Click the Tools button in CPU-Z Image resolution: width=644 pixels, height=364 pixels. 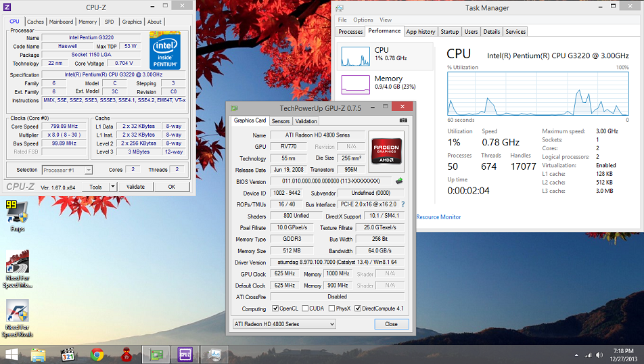click(95, 187)
